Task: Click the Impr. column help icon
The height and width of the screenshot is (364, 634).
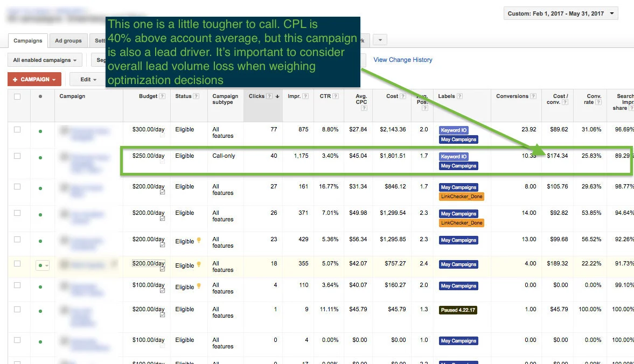Action: pyautogui.click(x=305, y=96)
